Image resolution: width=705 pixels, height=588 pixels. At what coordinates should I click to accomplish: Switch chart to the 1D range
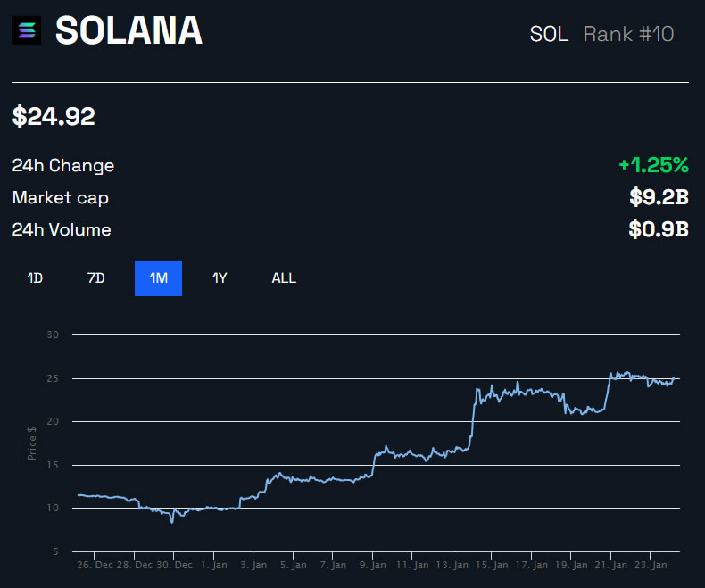tap(35, 278)
